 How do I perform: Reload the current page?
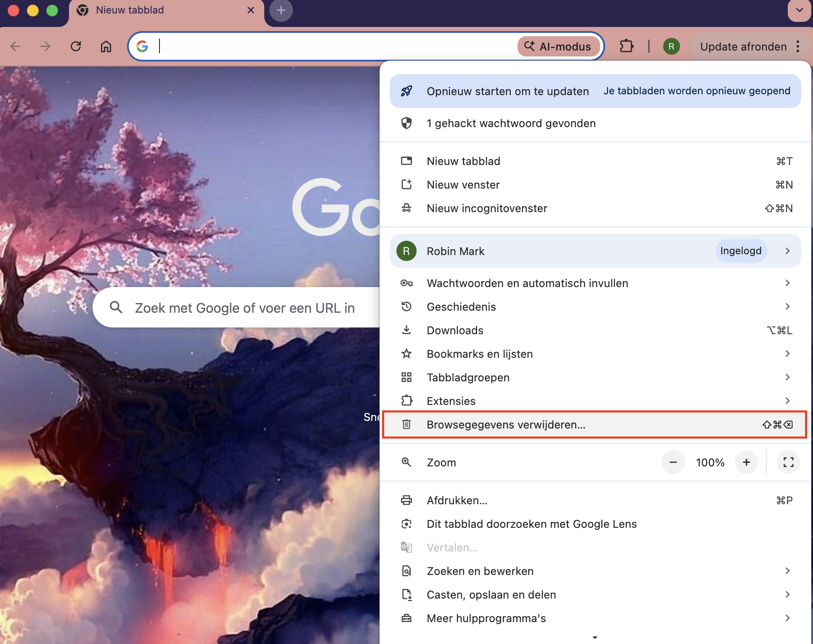pos(76,46)
